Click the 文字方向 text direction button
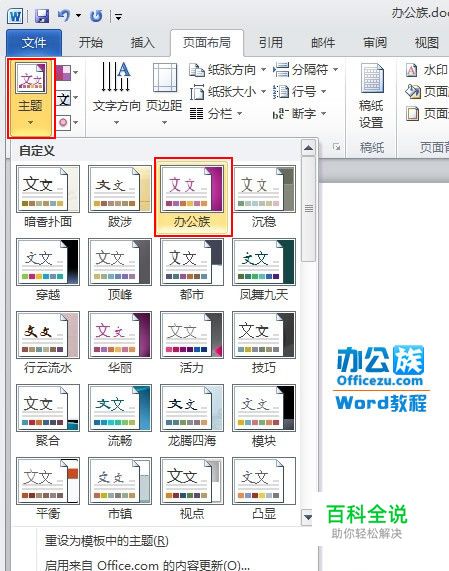This screenshot has height=571, width=449. (x=116, y=94)
